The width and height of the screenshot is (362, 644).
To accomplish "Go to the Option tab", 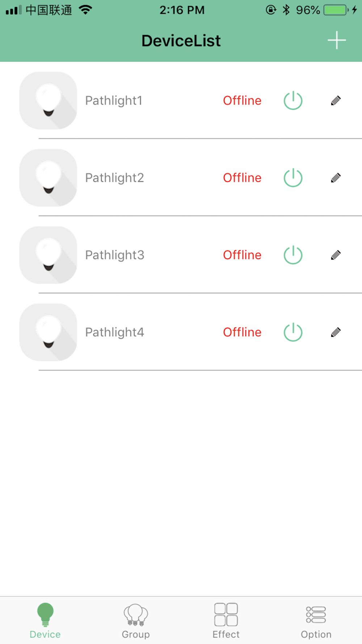I will (316, 621).
